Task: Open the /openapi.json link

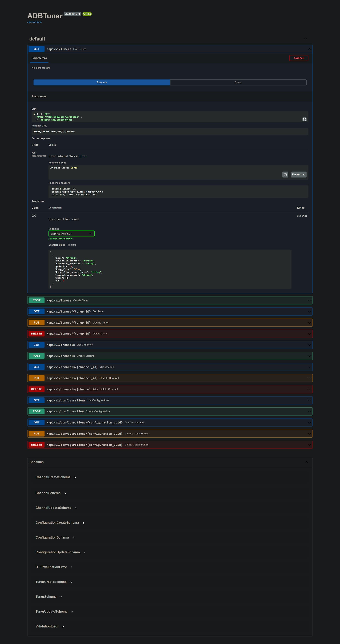Action: [35, 22]
